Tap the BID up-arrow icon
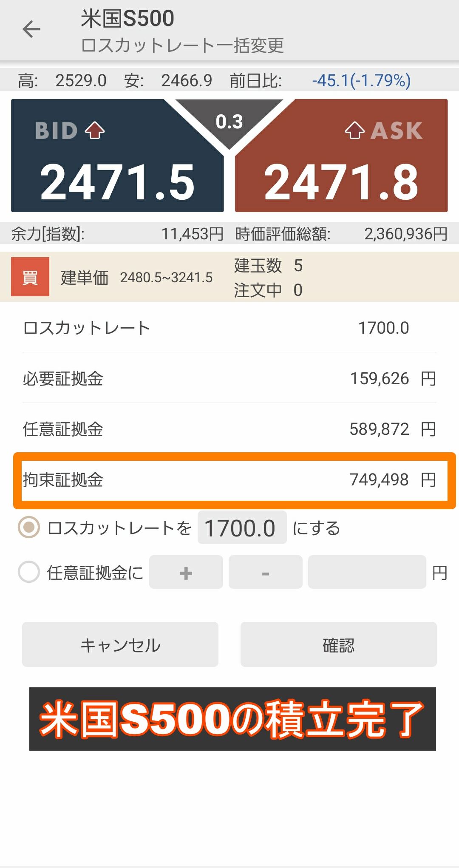This screenshot has height=868, width=459. (95, 130)
